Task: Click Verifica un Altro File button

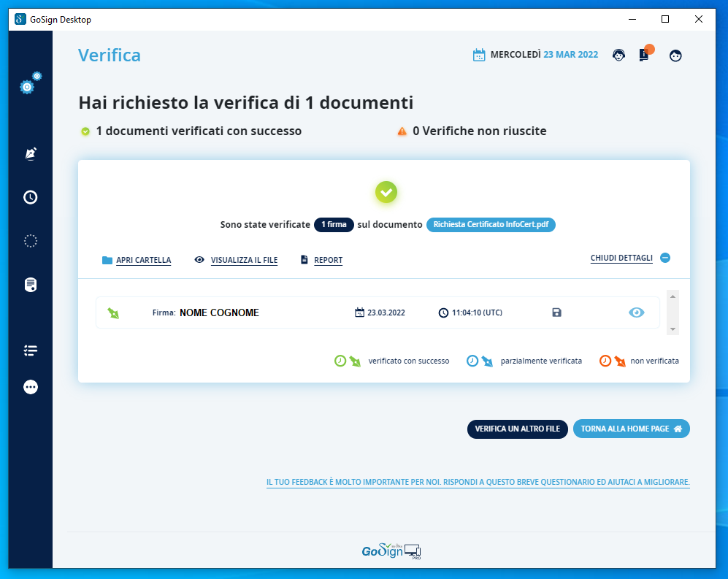Action: click(517, 429)
